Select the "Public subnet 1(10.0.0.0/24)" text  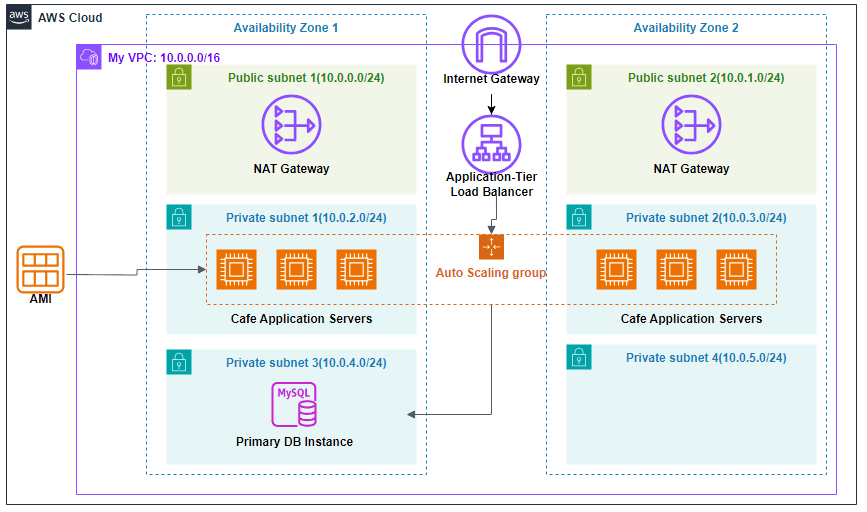point(306,78)
